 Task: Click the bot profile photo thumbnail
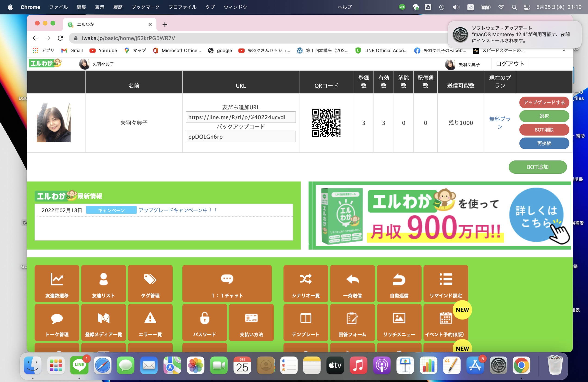(54, 123)
